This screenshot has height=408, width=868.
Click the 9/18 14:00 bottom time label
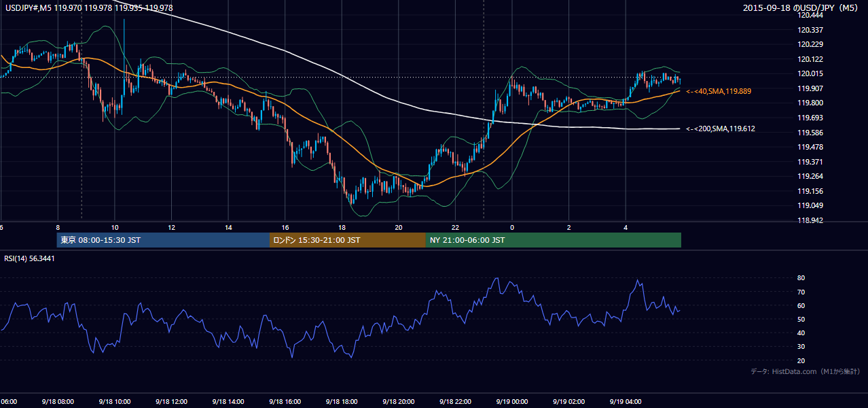(x=227, y=401)
